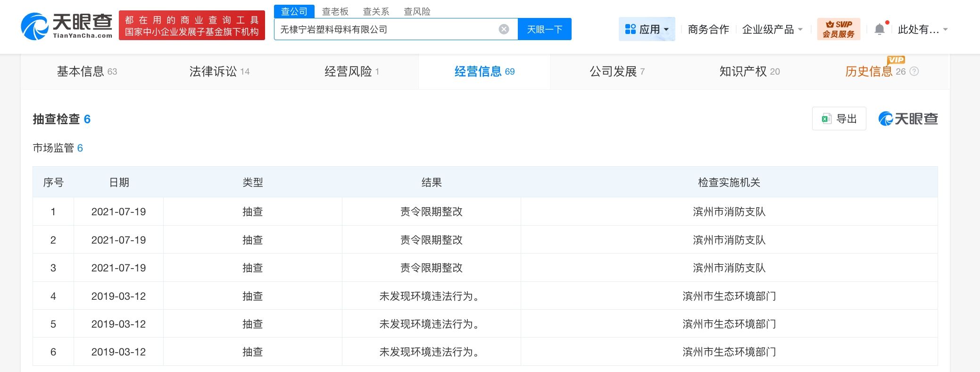
Task: Click the help icon beside 历史信息
Action: point(914,72)
